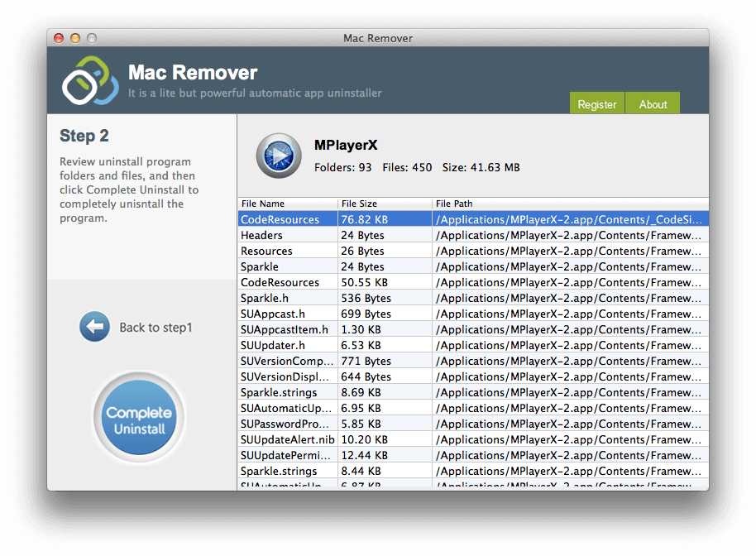
Task: Sort by File Name column header
Action: [x=288, y=204]
